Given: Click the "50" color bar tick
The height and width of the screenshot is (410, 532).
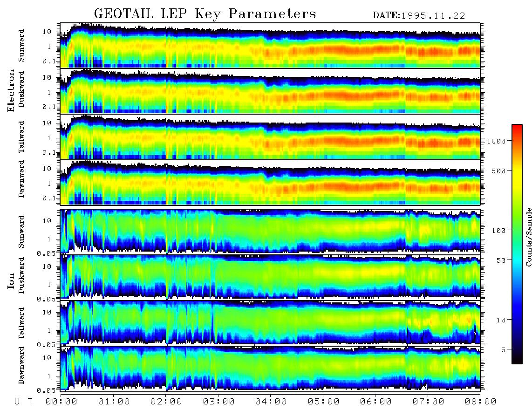Looking at the screenshot, I should coord(500,260).
